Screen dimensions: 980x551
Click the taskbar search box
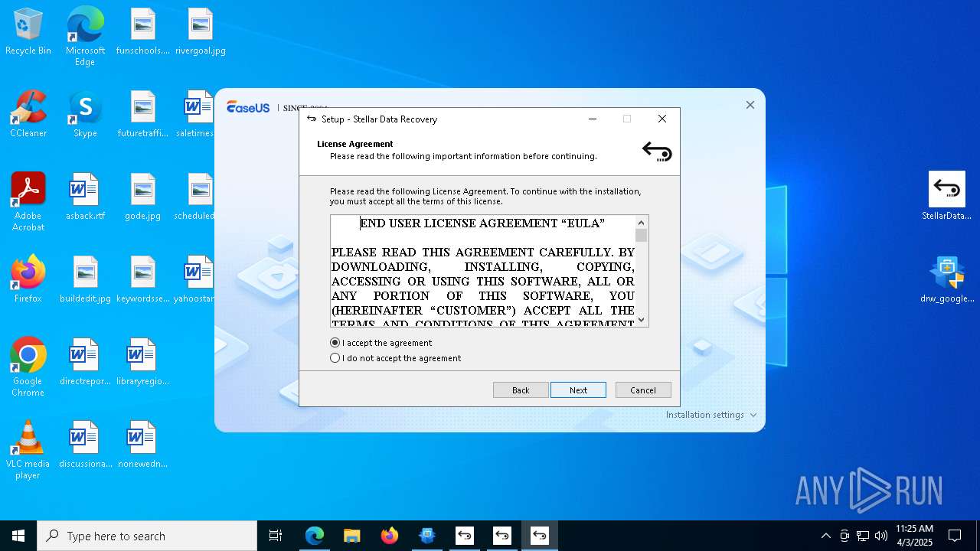[x=147, y=536]
